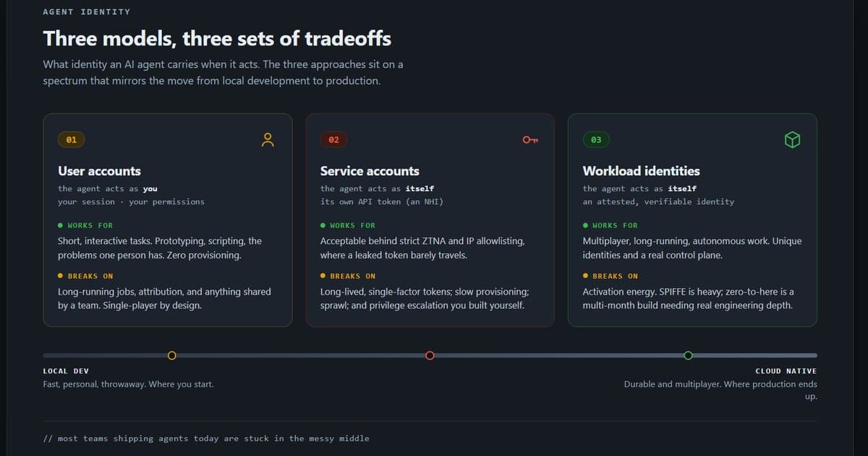Screen dimensions: 868x456
Task: Click the green marker near Cloud Native
Action: 688,355
